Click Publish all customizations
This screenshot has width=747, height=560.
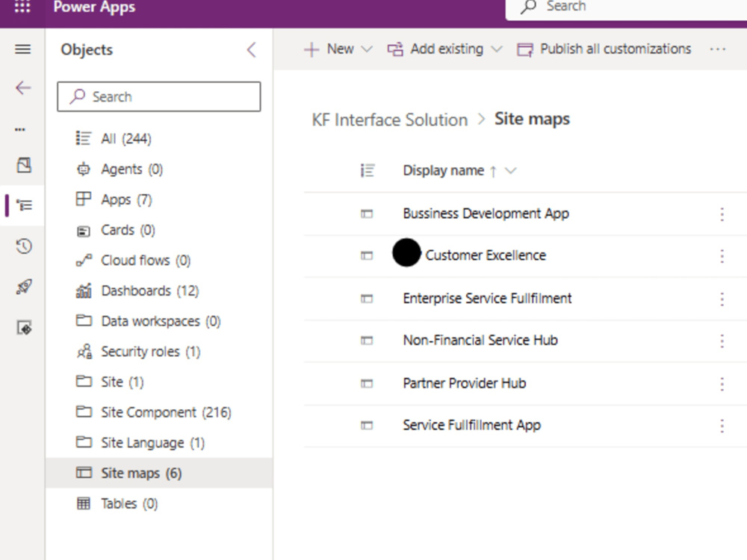pos(604,49)
